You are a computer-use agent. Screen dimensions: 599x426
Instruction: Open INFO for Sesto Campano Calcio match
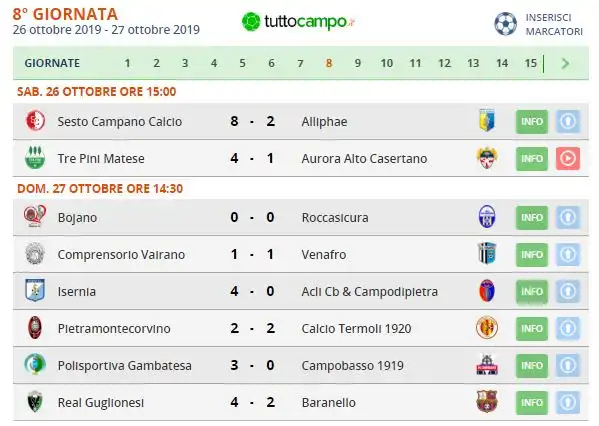coord(532,121)
